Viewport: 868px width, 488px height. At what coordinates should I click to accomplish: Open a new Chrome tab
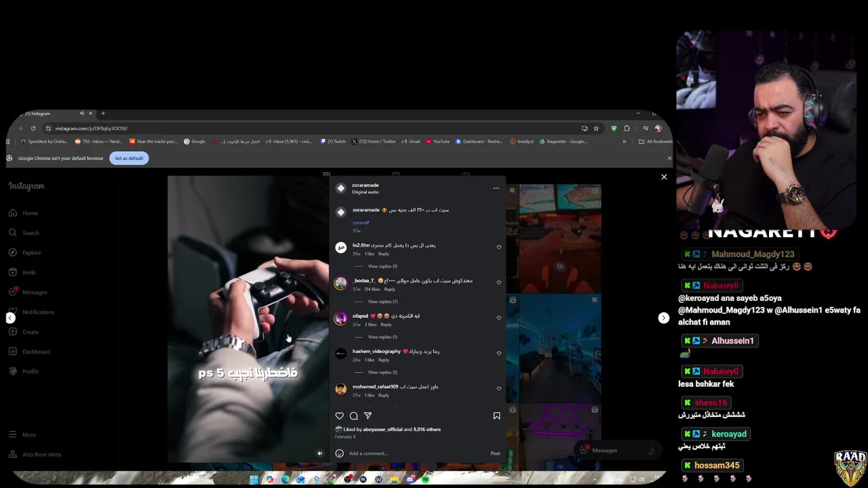[x=103, y=113]
